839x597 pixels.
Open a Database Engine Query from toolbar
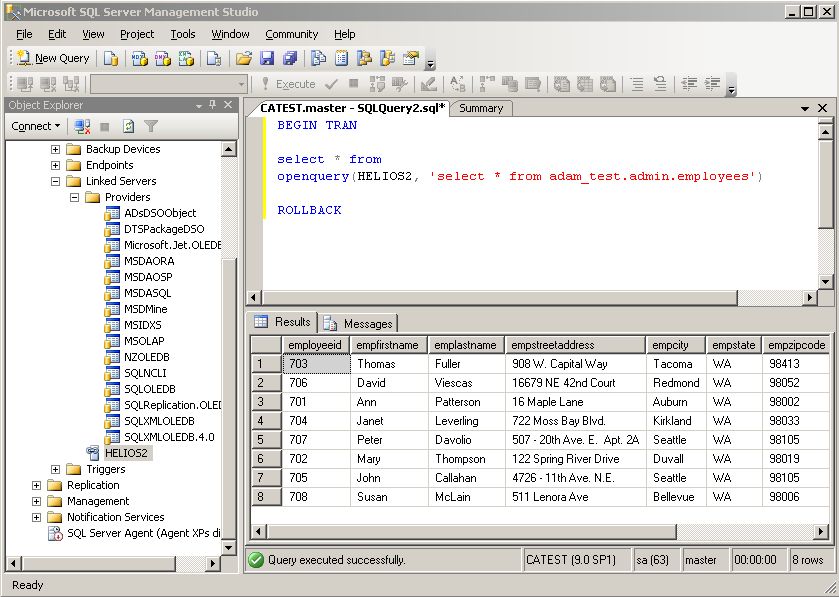111,58
